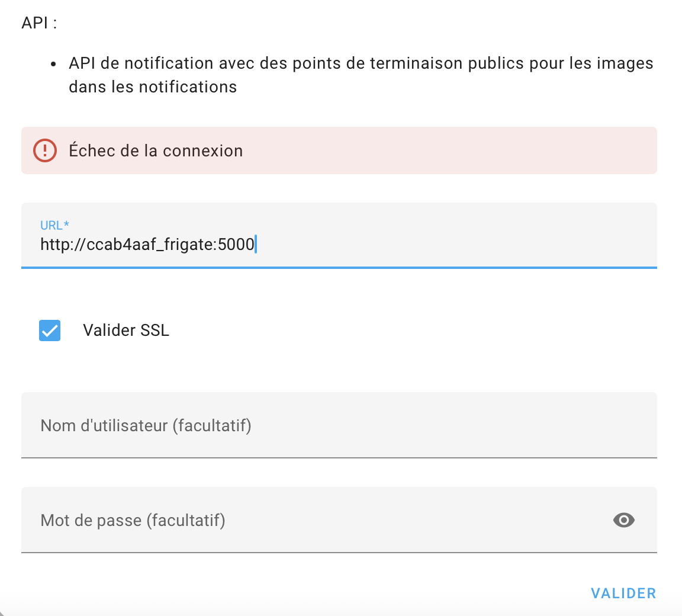This screenshot has width=682, height=616.
Task: Focus the URL input field
Action: (x=414, y=243)
